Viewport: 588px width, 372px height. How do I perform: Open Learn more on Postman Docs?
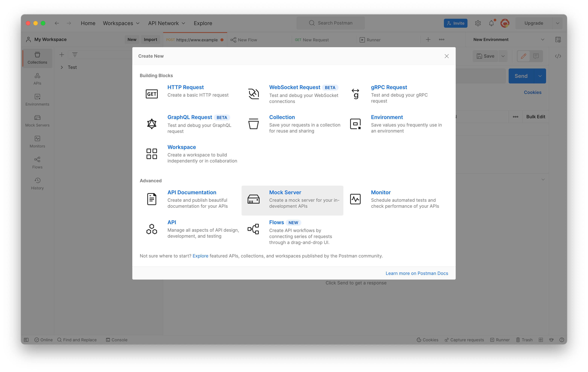[x=417, y=273]
